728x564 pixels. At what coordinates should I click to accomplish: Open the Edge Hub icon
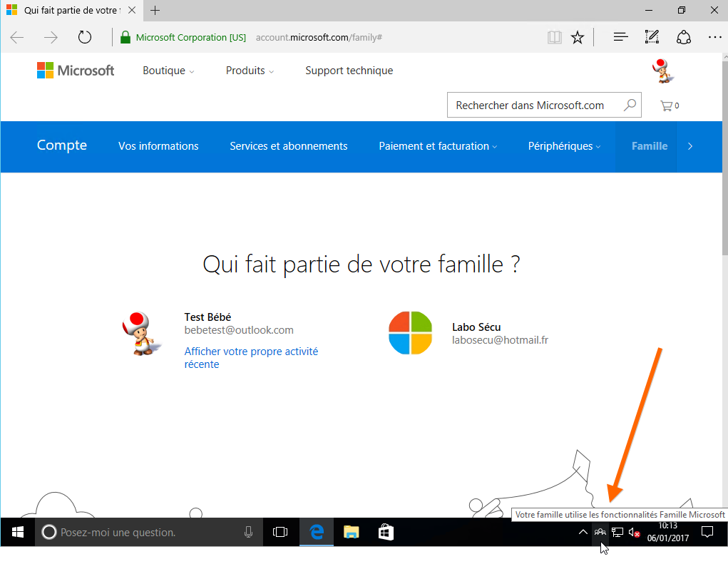620,37
